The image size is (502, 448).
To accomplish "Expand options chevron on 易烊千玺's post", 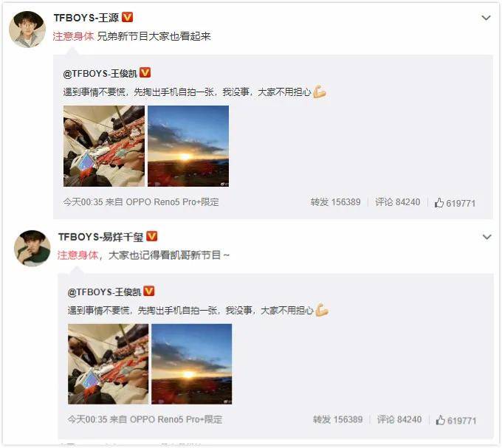I will [487, 237].
